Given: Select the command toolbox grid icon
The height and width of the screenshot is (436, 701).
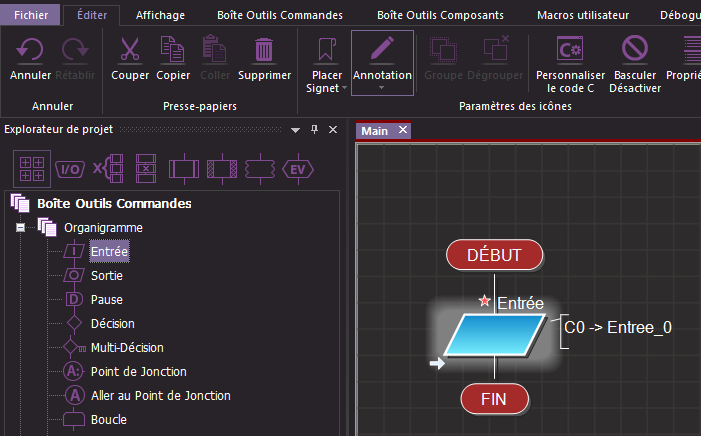Looking at the screenshot, I should coord(32,168).
